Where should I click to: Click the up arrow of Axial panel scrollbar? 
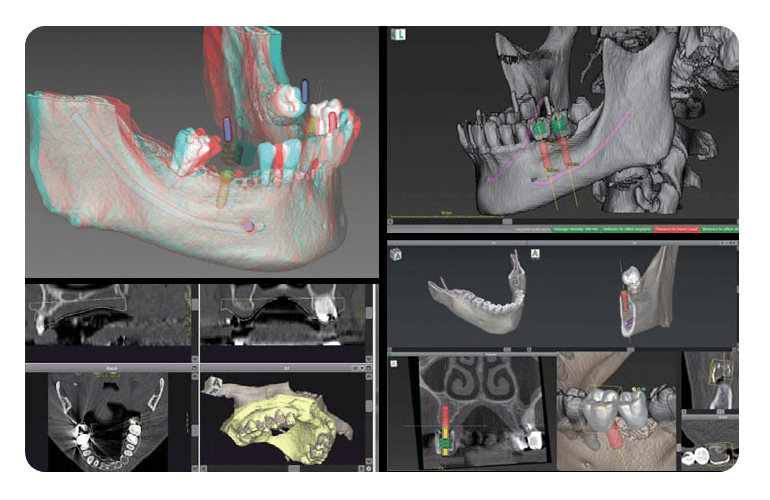coord(194,376)
